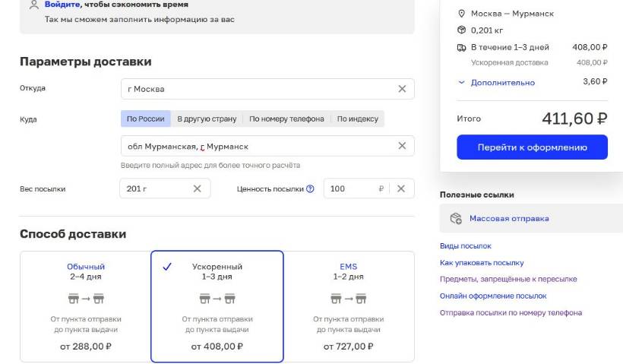Switch to В другую страну tab

click(x=207, y=119)
